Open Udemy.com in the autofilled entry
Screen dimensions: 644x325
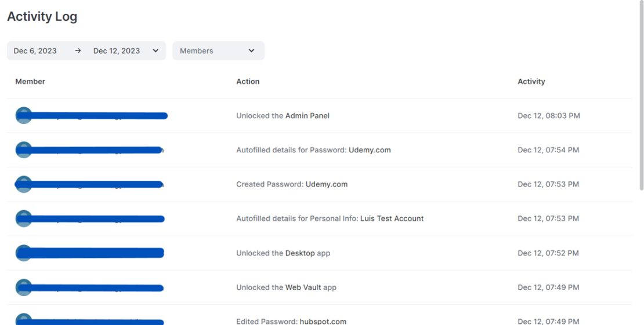[370, 150]
